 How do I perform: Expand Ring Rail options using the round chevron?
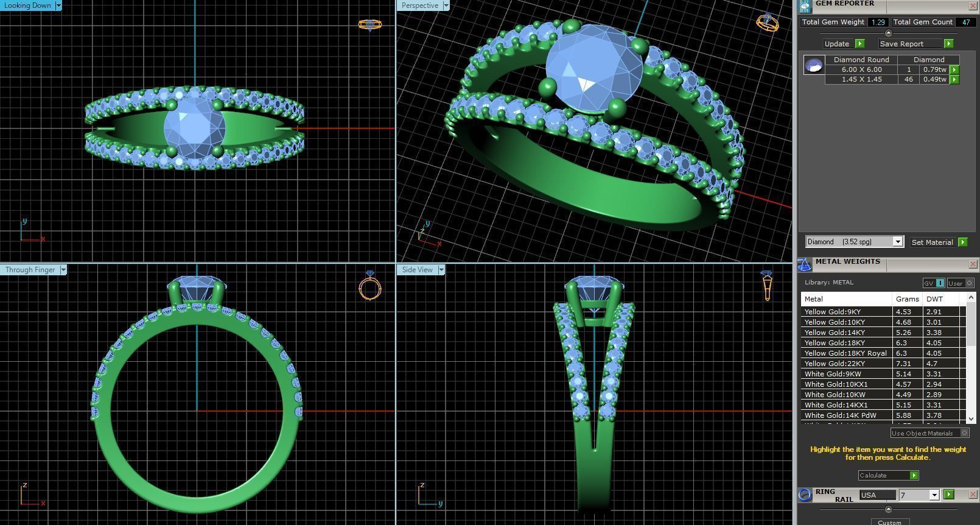click(887, 509)
